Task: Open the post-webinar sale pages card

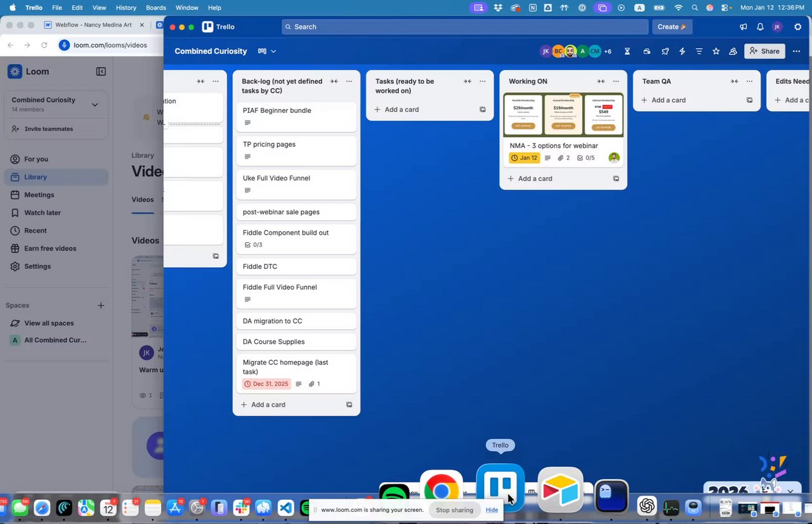Action: [296, 213]
